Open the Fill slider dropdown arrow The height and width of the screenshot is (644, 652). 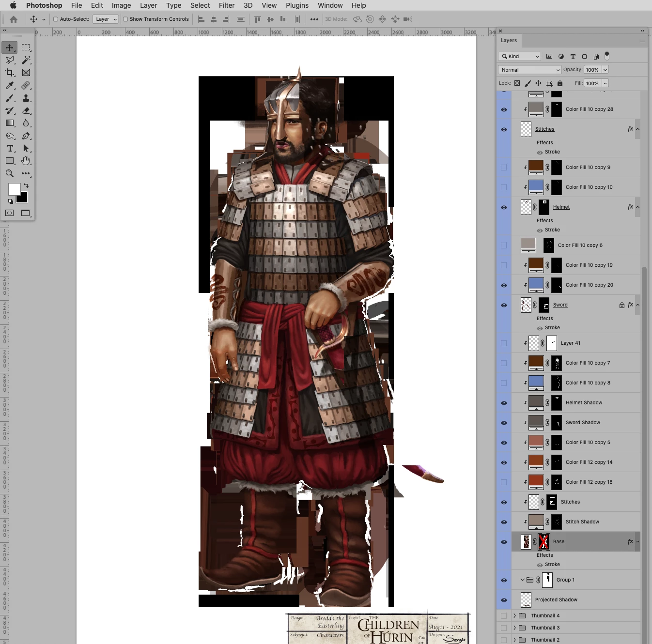click(605, 83)
